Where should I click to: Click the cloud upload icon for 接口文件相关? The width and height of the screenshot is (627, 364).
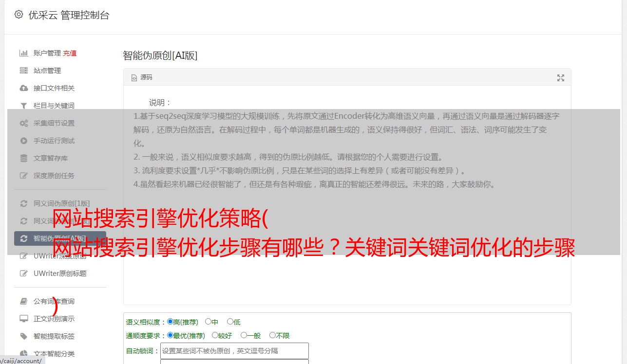pyautogui.click(x=23, y=88)
